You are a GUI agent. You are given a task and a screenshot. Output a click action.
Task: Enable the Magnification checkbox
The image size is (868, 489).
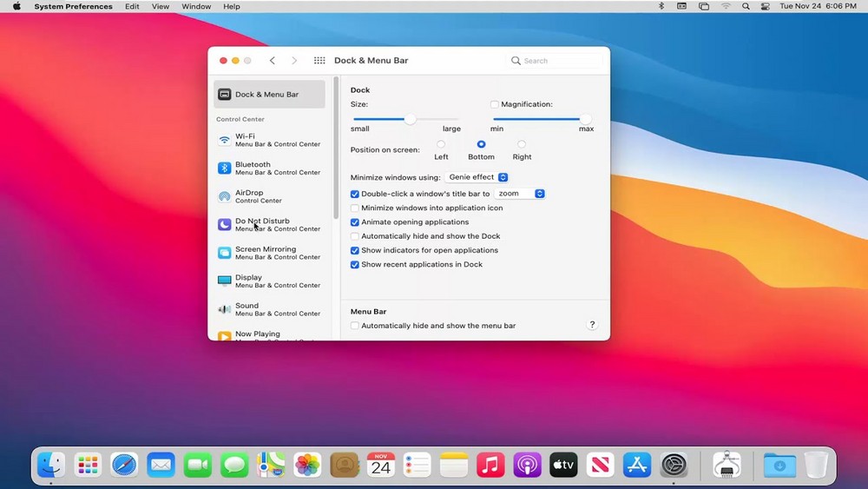(x=495, y=104)
